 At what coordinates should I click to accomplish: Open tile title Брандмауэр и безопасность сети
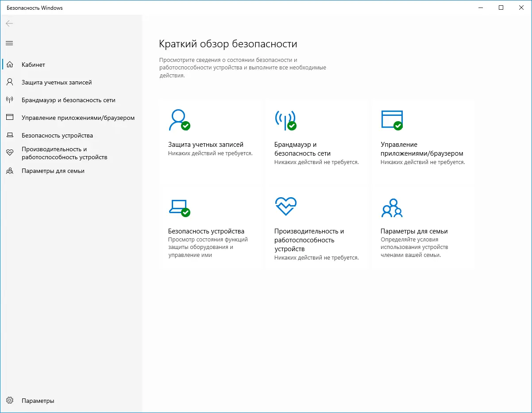coord(302,149)
